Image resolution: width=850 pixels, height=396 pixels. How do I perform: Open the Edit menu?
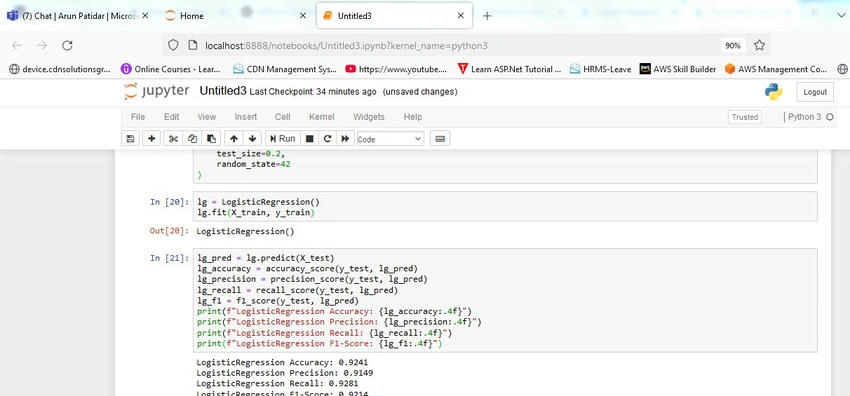click(171, 116)
